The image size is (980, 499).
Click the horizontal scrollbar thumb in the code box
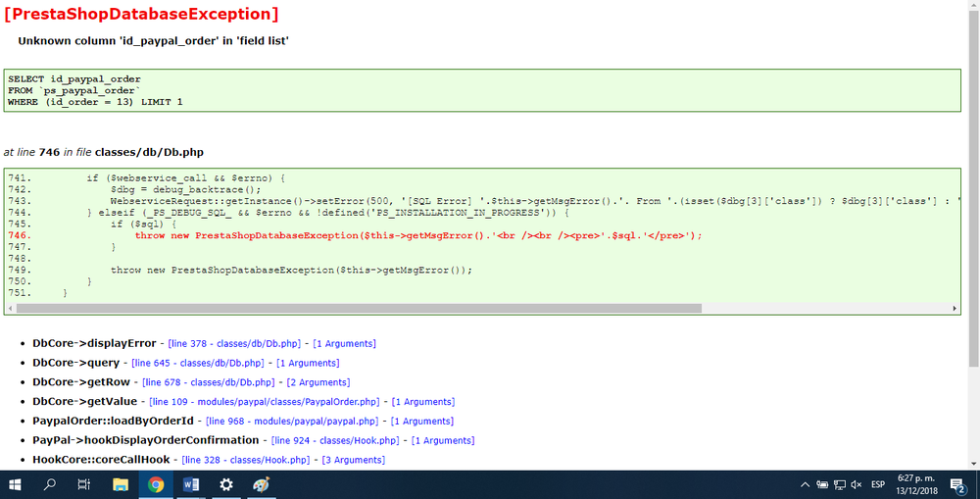click(x=359, y=308)
